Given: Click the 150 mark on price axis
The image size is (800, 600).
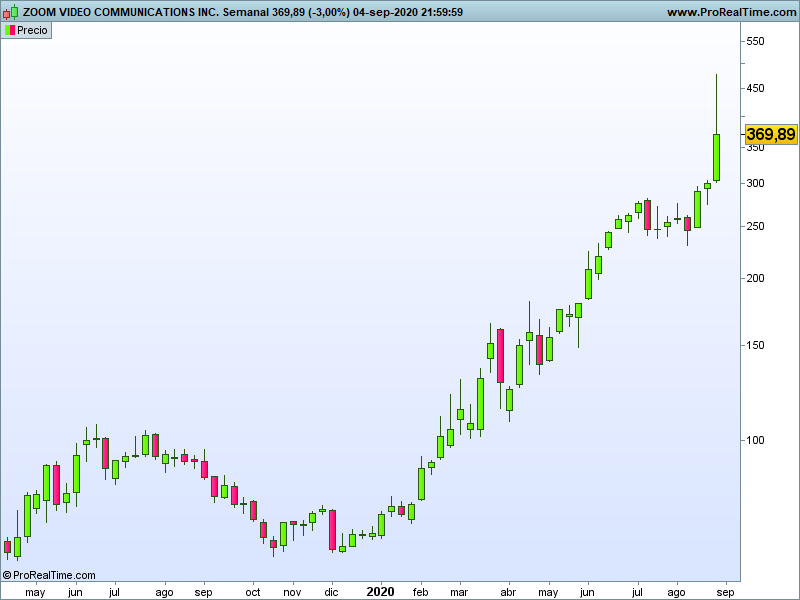Looking at the screenshot, I should click(x=755, y=346).
